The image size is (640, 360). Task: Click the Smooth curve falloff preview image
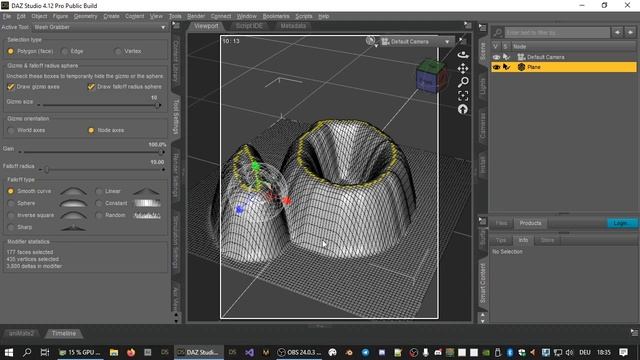pos(73,191)
